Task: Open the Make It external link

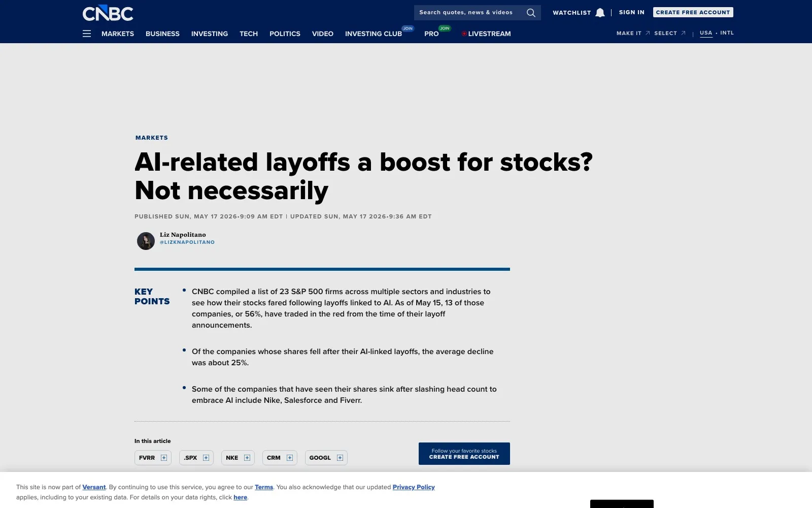Action: click(x=633, y=33)
